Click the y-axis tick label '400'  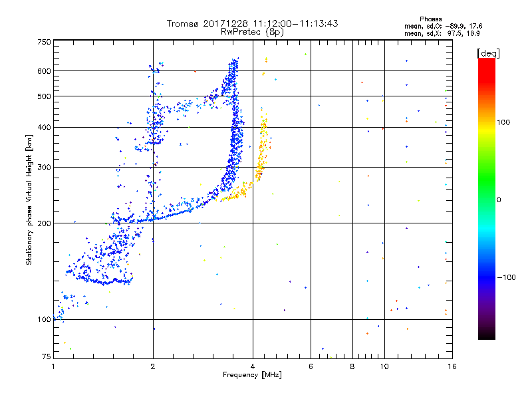tap(44, 128)
